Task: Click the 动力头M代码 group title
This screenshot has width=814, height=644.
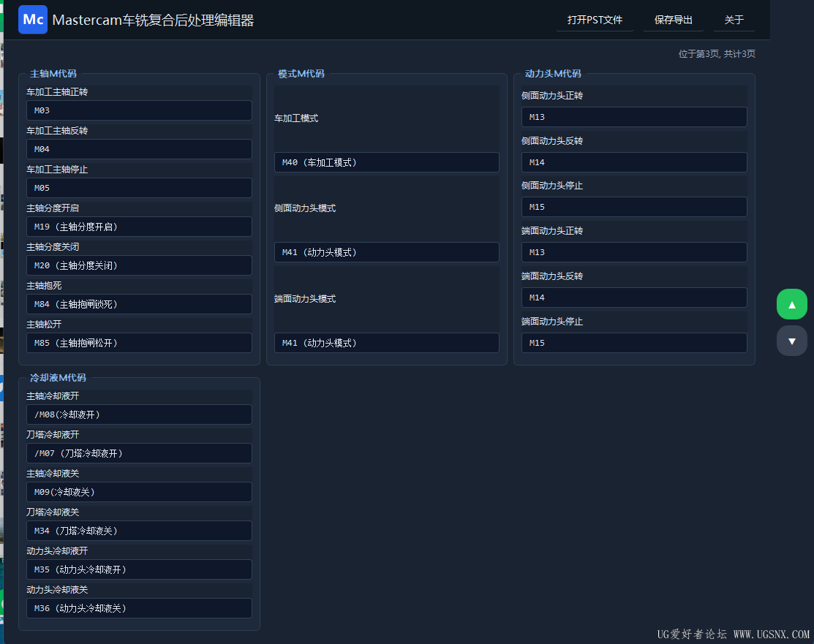Action: 553,74
